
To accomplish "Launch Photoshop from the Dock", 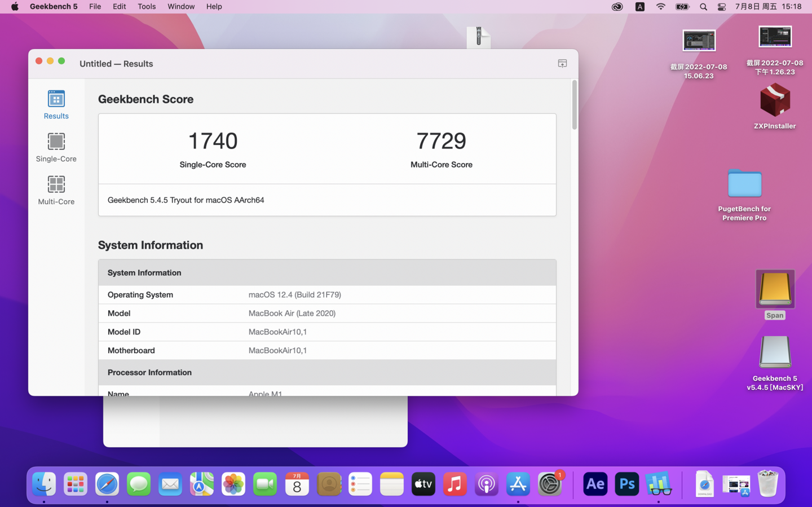I will pyautogui.click(x=626, y=484).
